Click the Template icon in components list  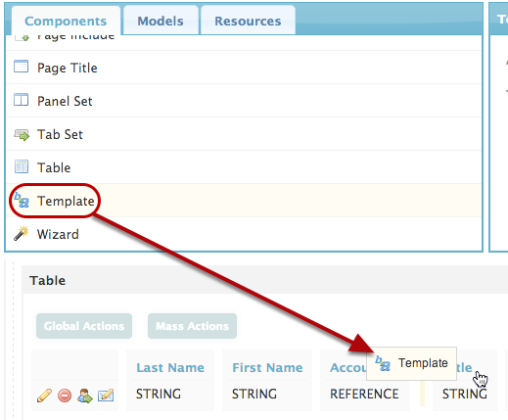point(22,200)
